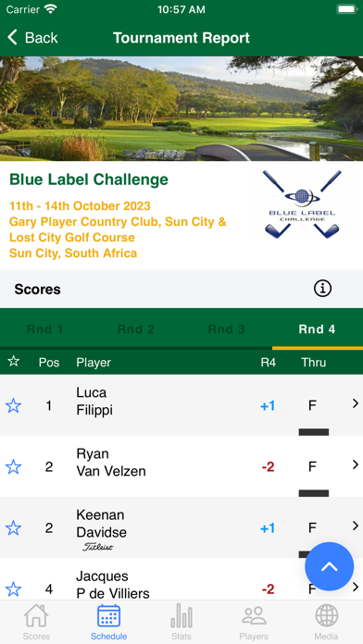Expand Luca Filippi row chevron
The image size is (363, 644).
pyautogui.click(x=356, y=403)
